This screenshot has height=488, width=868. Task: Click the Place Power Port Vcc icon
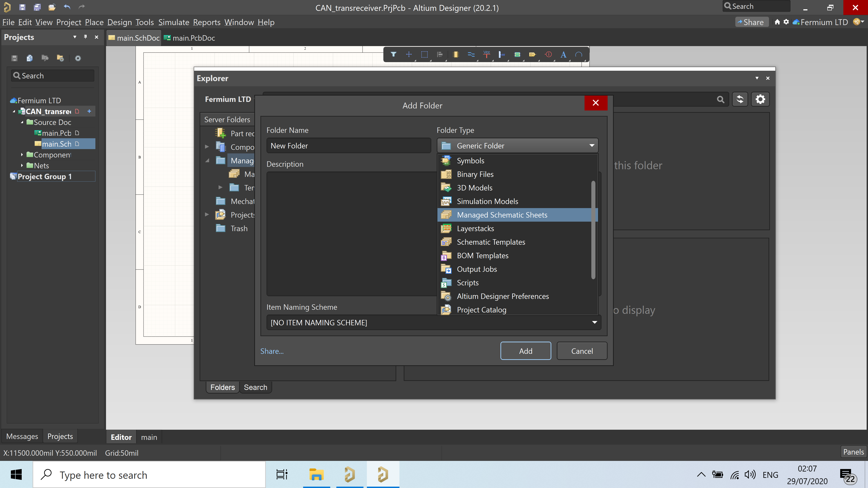point(487,54)
